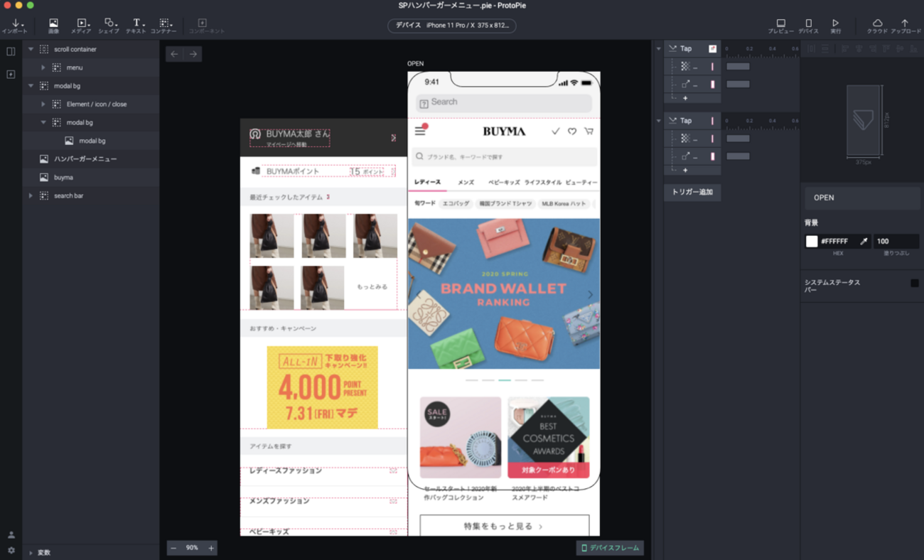Collapse the scroll container layer

(31, 50)
